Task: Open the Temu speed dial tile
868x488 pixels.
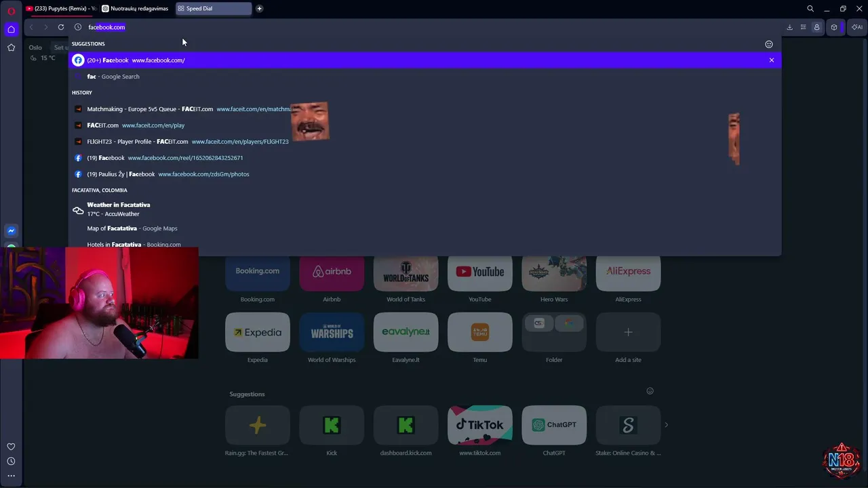Action: 480,332
